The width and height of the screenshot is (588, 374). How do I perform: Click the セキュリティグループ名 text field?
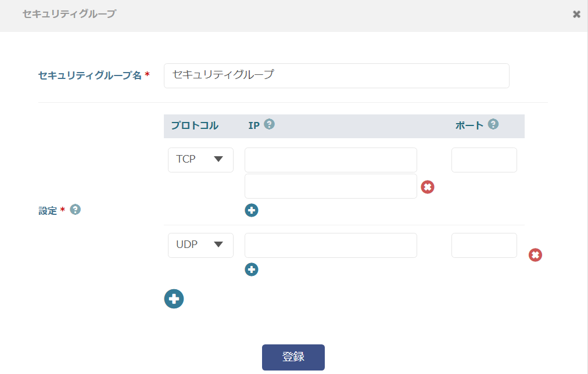(336, 75)
